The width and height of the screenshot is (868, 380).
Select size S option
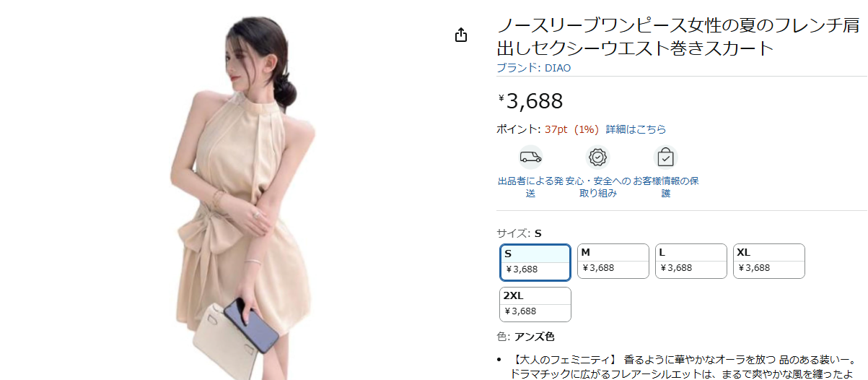click(x=535, y=262)
